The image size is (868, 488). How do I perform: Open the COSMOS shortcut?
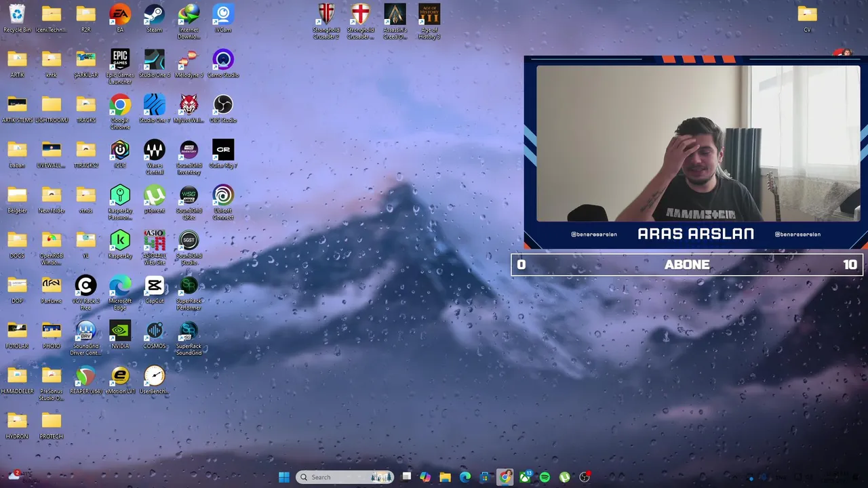[154, 335]
